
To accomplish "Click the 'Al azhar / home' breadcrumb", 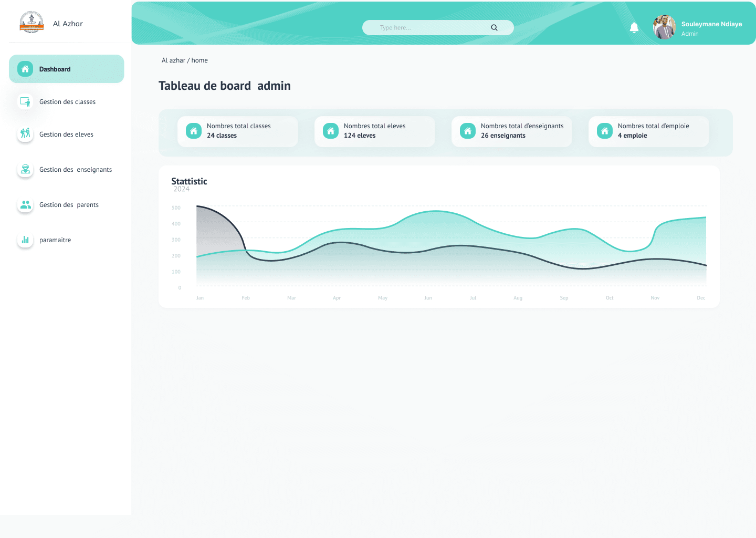I will pyautogui.click(x=185, y=60).
